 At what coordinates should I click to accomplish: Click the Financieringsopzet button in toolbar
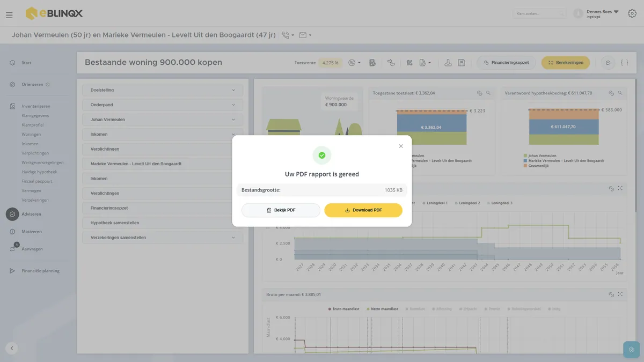[507, 63]
